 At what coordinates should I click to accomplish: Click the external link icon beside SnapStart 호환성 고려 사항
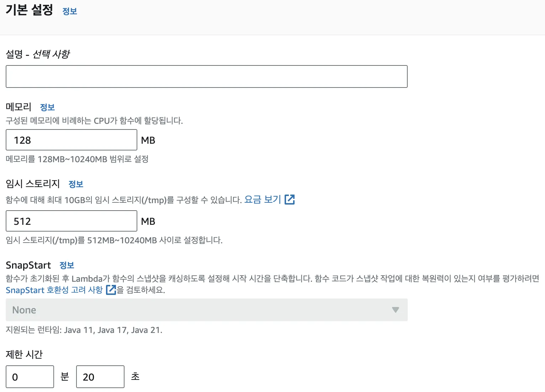pos(111,290)
